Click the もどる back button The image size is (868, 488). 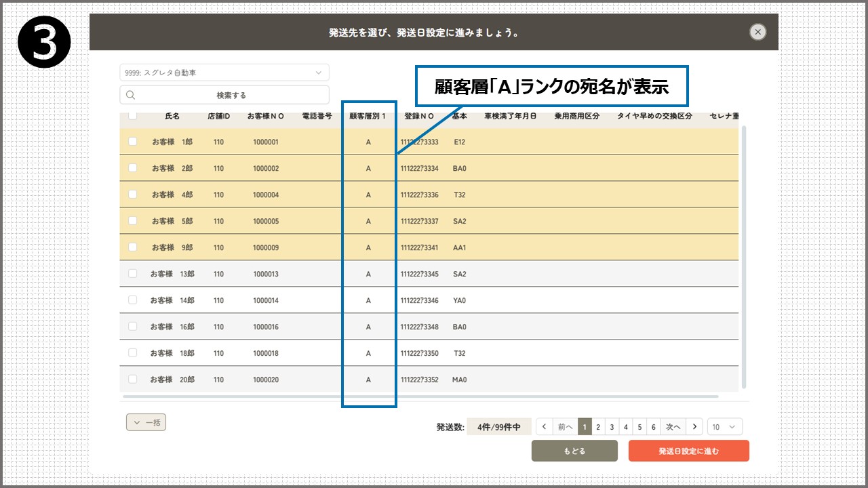click(x=574, y=451)
